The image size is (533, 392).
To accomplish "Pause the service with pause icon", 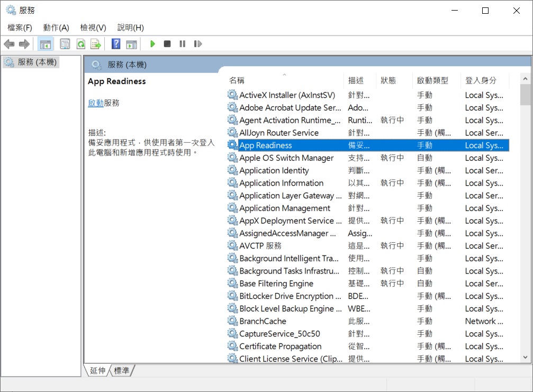I will click(183, 44).
